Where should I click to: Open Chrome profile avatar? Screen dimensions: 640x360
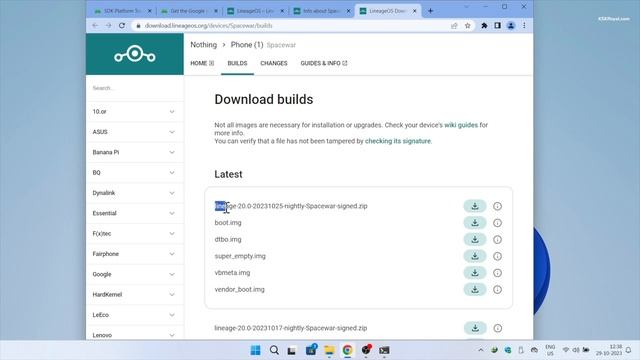click(x=511, y=25)
